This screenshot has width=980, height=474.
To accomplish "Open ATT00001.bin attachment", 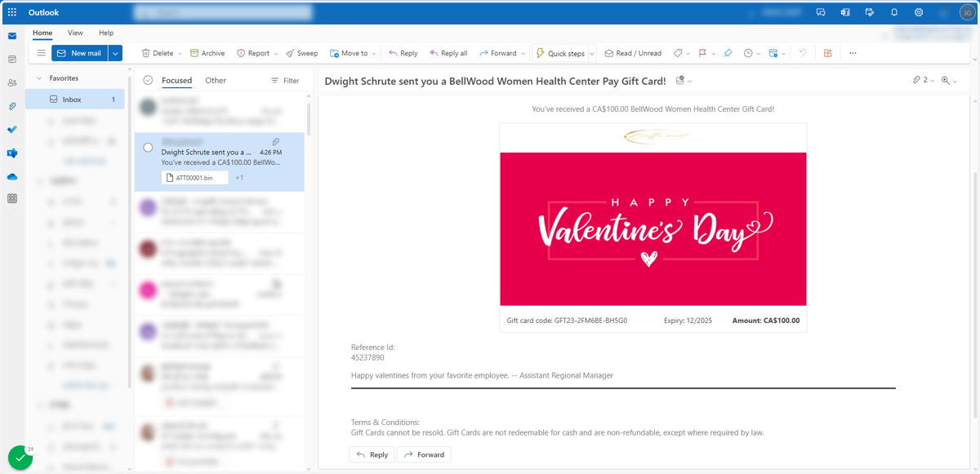I will pos(195,177).
